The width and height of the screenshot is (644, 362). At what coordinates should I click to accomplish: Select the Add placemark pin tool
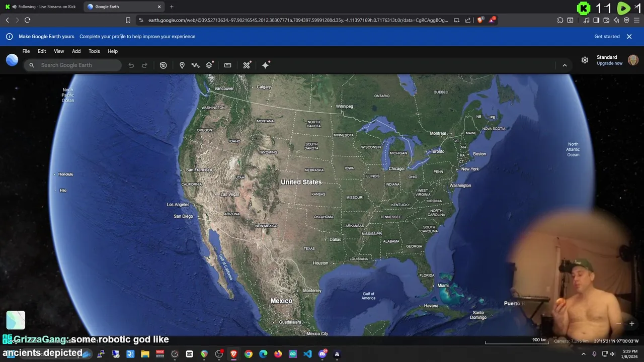pos(182,65)
